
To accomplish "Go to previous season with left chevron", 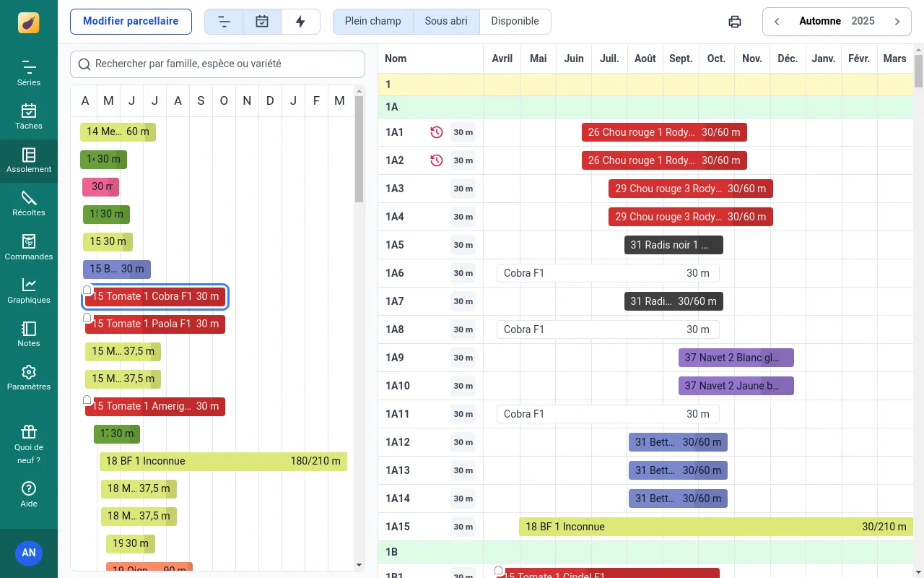I will [777, 22].
